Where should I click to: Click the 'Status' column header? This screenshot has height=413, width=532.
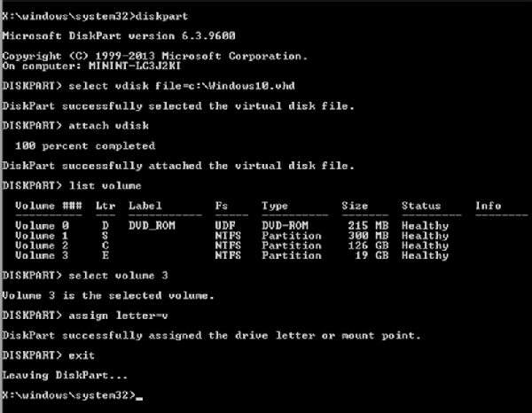pyautogui.click(x=421, y=206)
